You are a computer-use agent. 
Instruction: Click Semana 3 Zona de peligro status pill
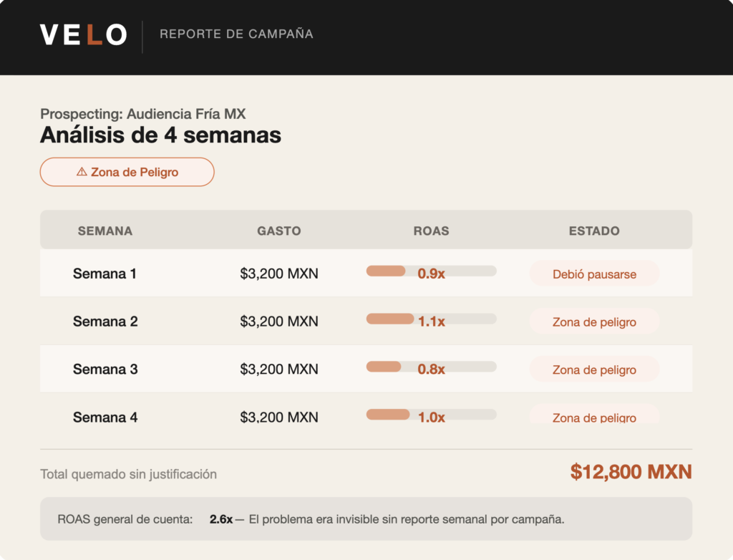[594, 370]
